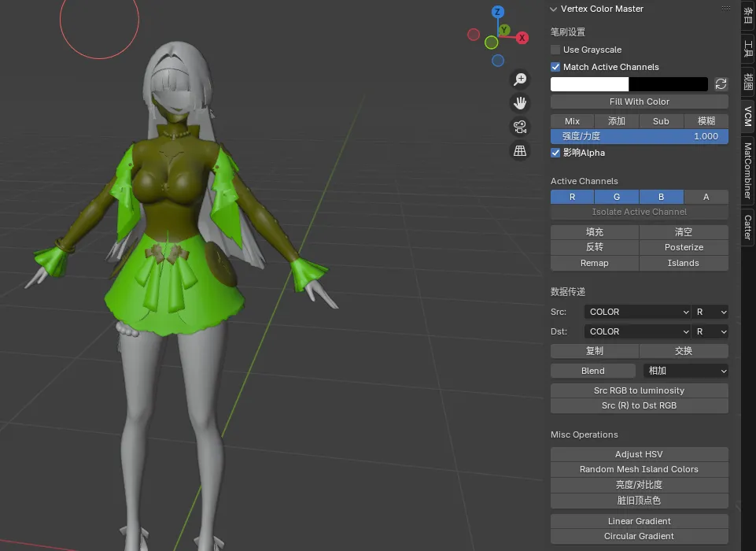The height and width of the screenshot is (551, 756).
Task: Click the Fill With Color button
Action: 640,102
